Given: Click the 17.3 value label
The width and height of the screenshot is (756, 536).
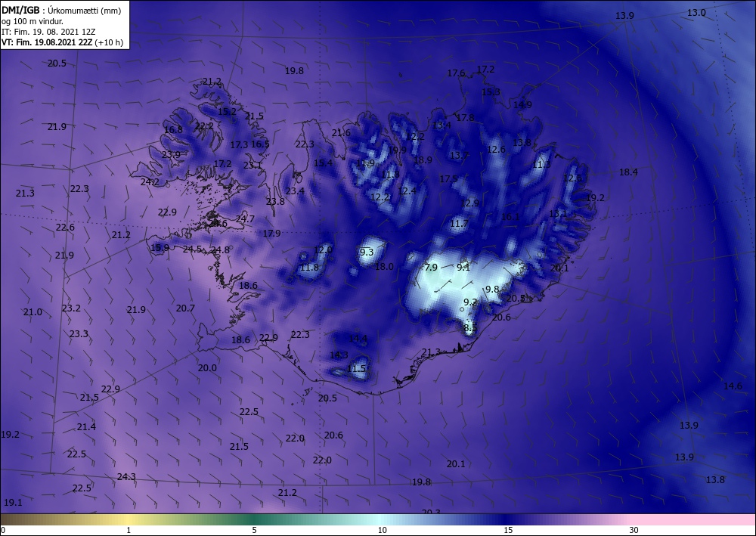Looking at the screenshot, I should [239, 144].
